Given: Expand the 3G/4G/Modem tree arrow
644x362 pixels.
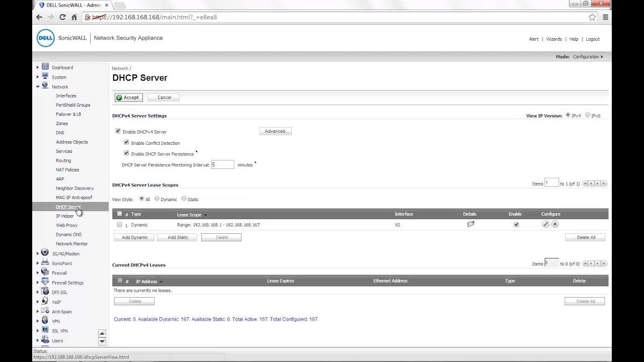Looking at the screenshot, I should click(38, 253).
